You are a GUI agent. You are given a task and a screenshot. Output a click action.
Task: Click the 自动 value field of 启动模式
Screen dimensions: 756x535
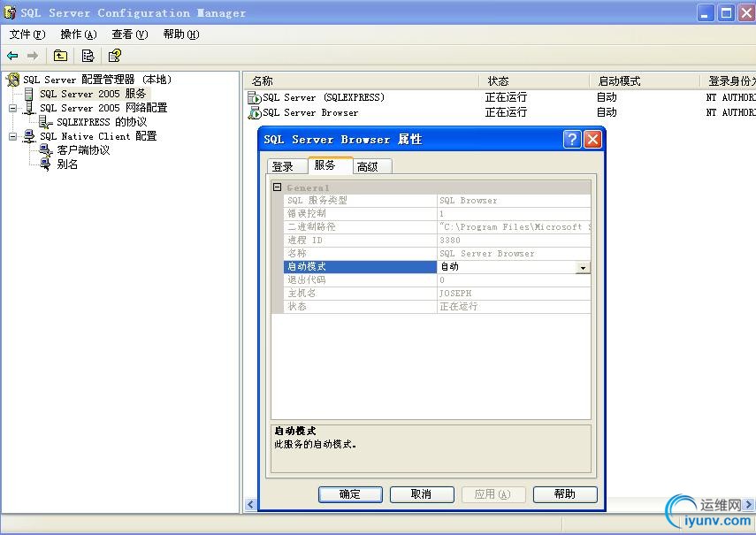pos(507,267)
